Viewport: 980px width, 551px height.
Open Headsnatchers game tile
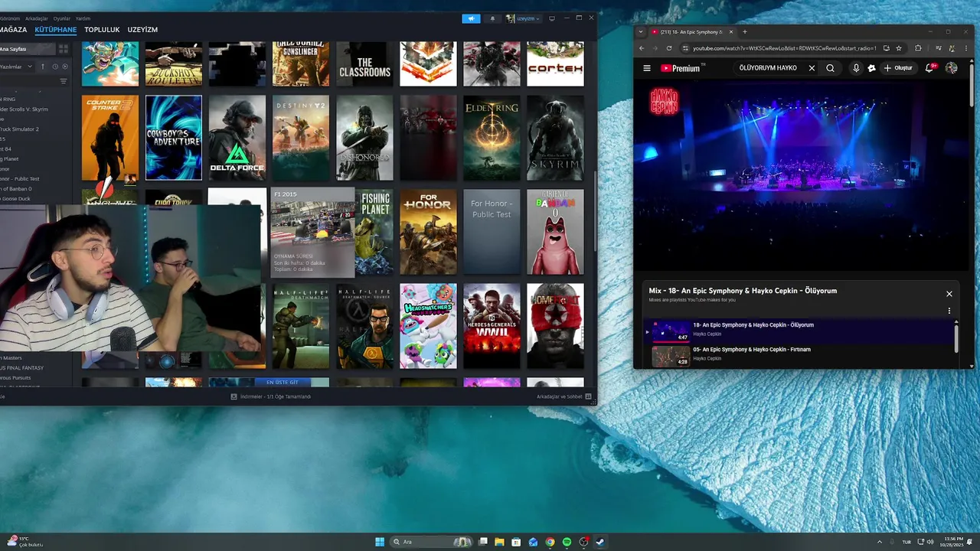tap(428, 326)
